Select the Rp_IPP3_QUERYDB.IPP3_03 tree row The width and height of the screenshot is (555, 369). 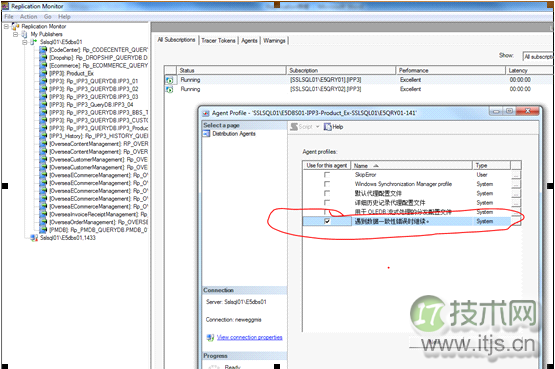(x=94, y=97)
